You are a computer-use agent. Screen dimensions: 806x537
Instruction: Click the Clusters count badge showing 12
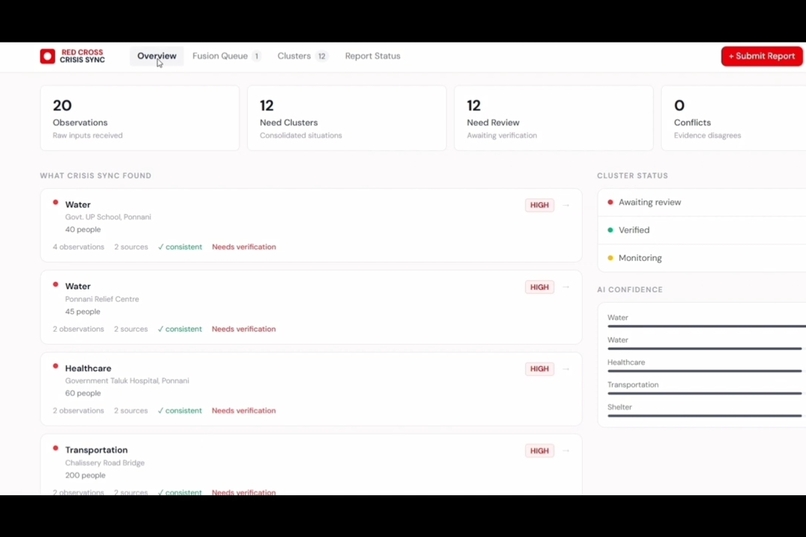point(322,56)
